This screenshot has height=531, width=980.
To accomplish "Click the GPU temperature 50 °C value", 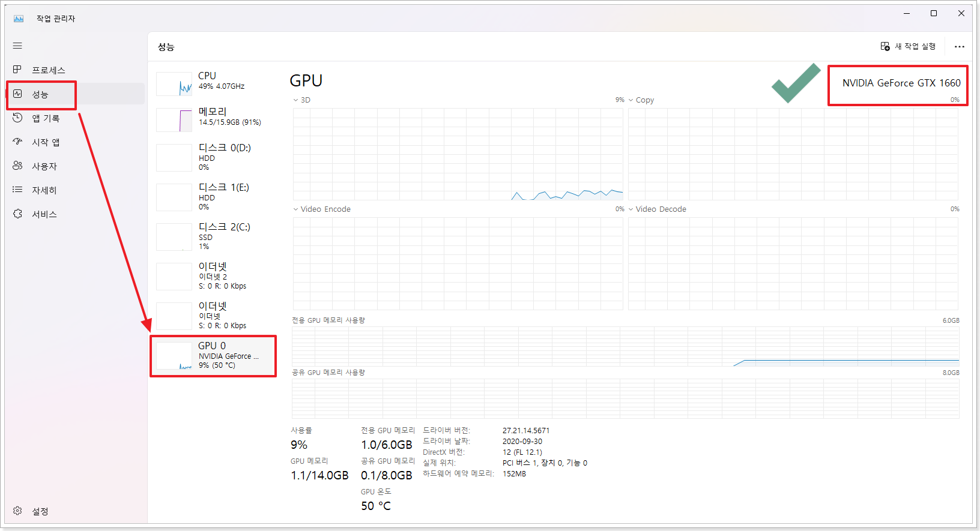I will pyautogui.click(x=376, y=506).
